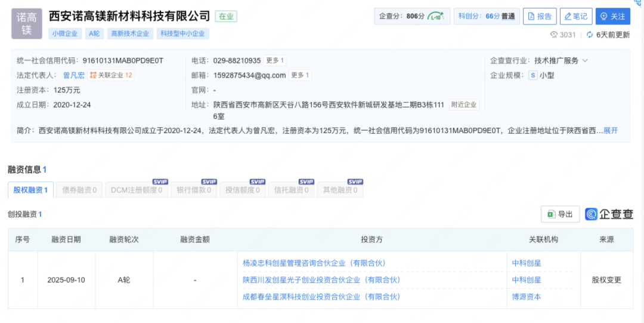644x323 pixels.
Task: Switch to the 债券融资 0 tab
Action: point(79,190)
